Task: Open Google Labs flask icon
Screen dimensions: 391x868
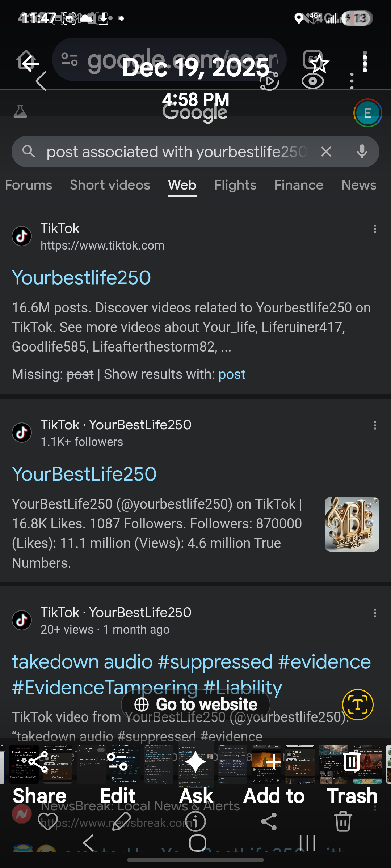Action: tap(20, 112)
